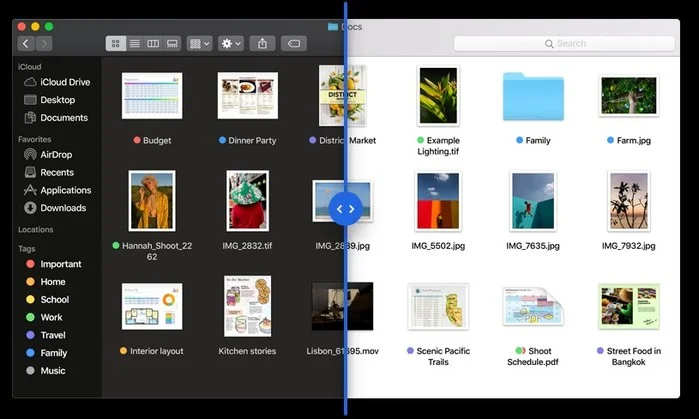This screenshot has height=419, width=699.
Task: Go forward with the right arrow button
Action: [44, 43]
